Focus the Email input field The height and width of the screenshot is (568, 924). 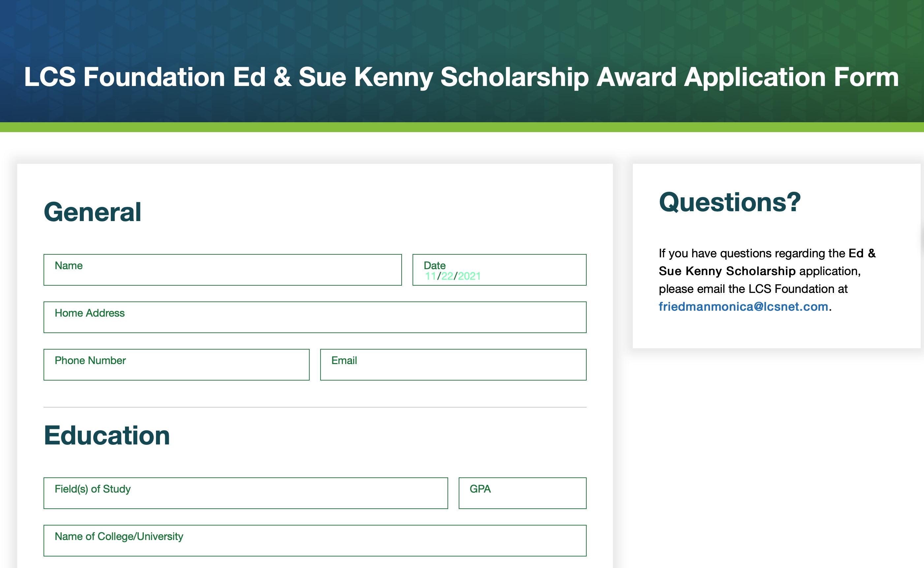[x=453, y=365]
